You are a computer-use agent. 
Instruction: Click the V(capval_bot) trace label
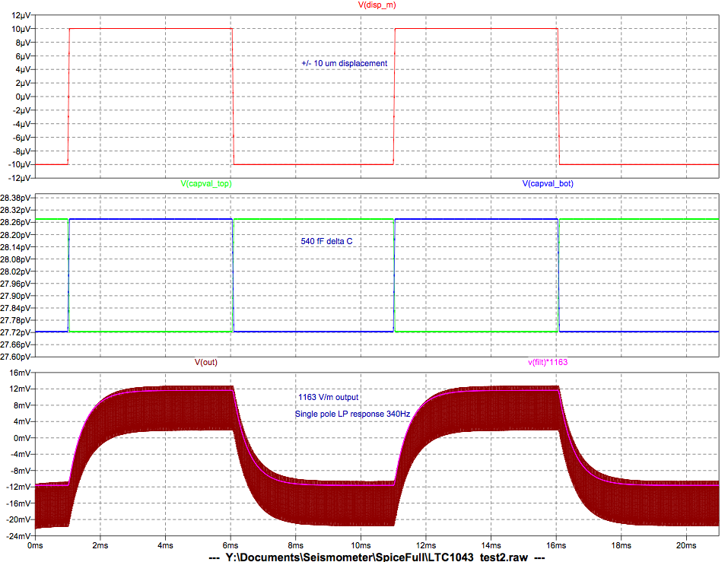click(x=548, y=183)
